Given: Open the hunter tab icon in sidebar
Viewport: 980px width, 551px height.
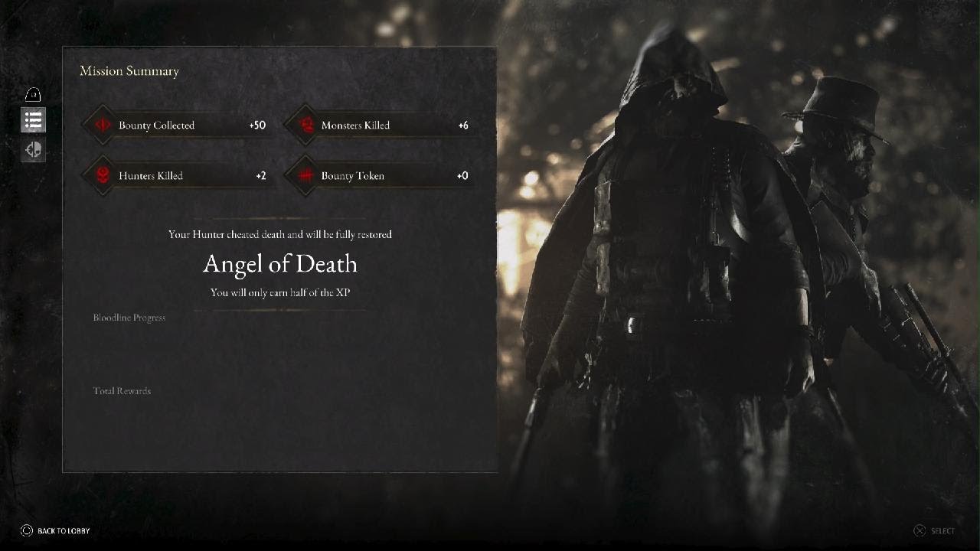Looking at the screenshot, I should point(33,94).
